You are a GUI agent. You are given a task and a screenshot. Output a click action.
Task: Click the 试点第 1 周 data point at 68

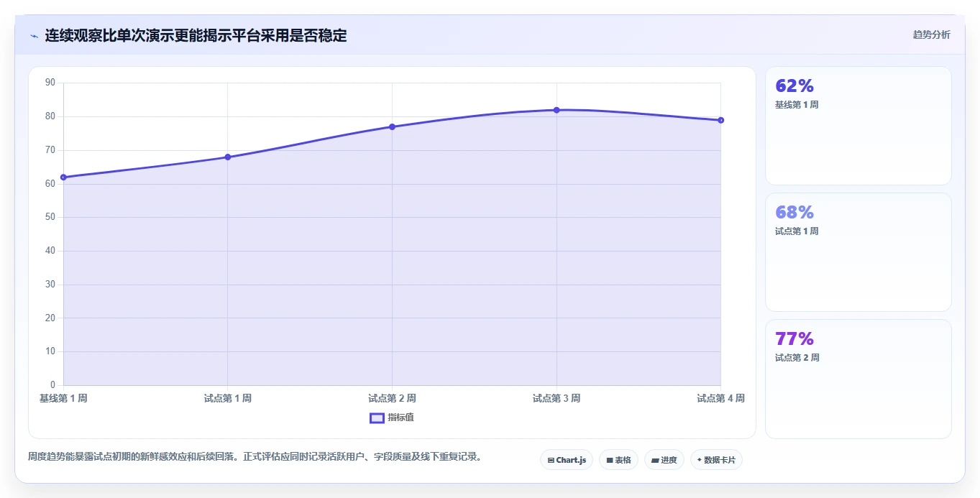(228, 157)
